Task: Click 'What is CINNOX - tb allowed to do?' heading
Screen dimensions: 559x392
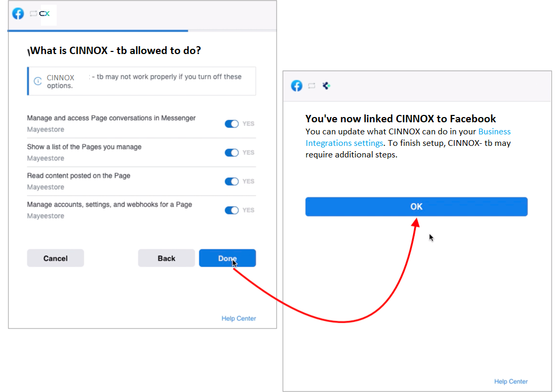Action: [x=114, y=50]
